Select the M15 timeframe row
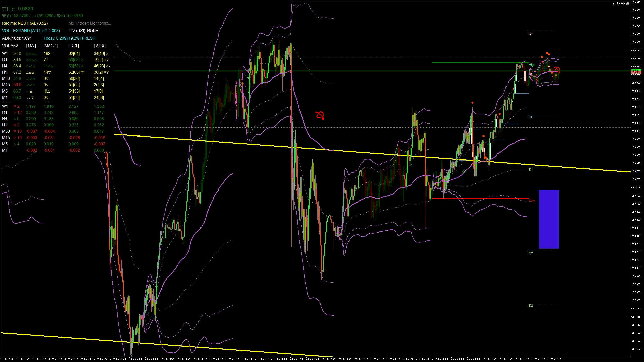Viewport: 644px width, 362px height. 6,85
